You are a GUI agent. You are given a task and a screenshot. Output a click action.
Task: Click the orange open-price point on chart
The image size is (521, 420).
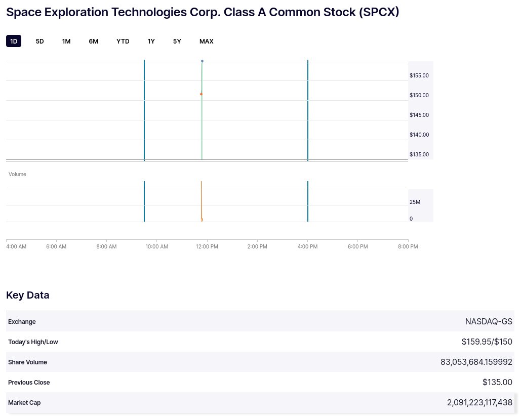tap(201, 94)
